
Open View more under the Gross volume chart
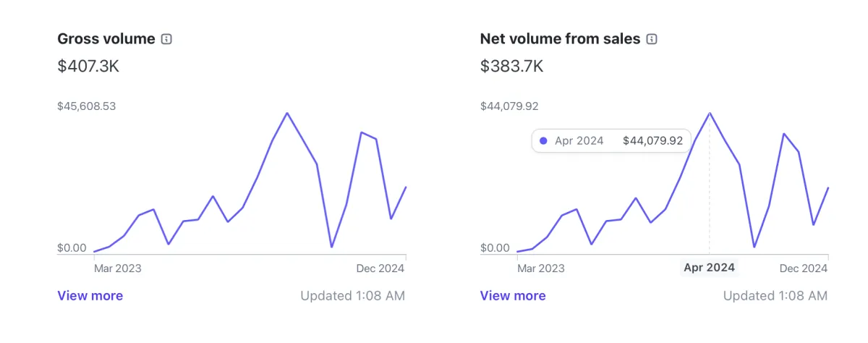(90, 295)
